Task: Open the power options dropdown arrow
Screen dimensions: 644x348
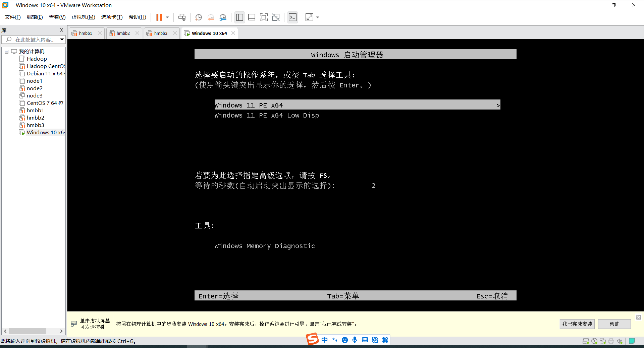Action: click(x=167, y=17)
